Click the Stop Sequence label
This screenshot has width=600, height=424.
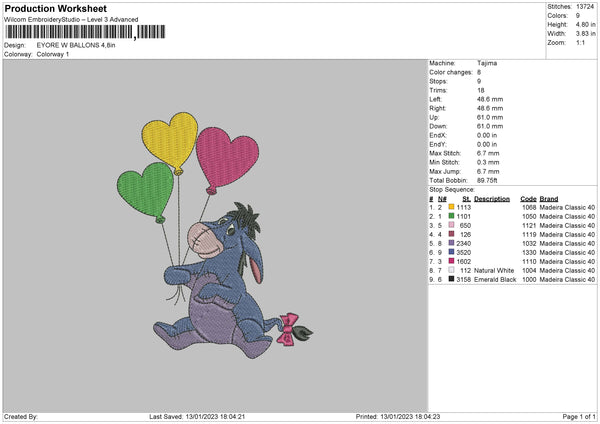click(x=452, y=188)
